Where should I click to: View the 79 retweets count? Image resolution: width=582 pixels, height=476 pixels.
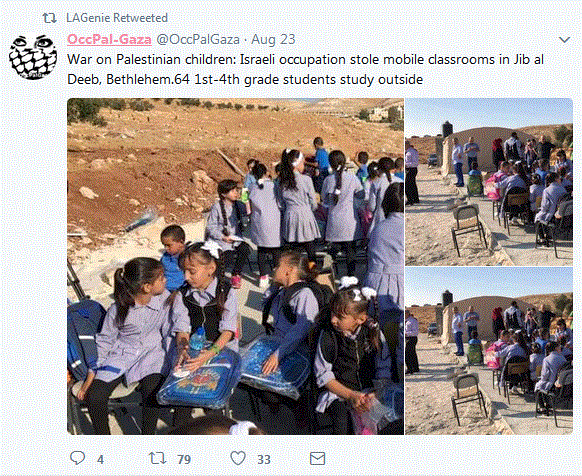pos(184,460)
